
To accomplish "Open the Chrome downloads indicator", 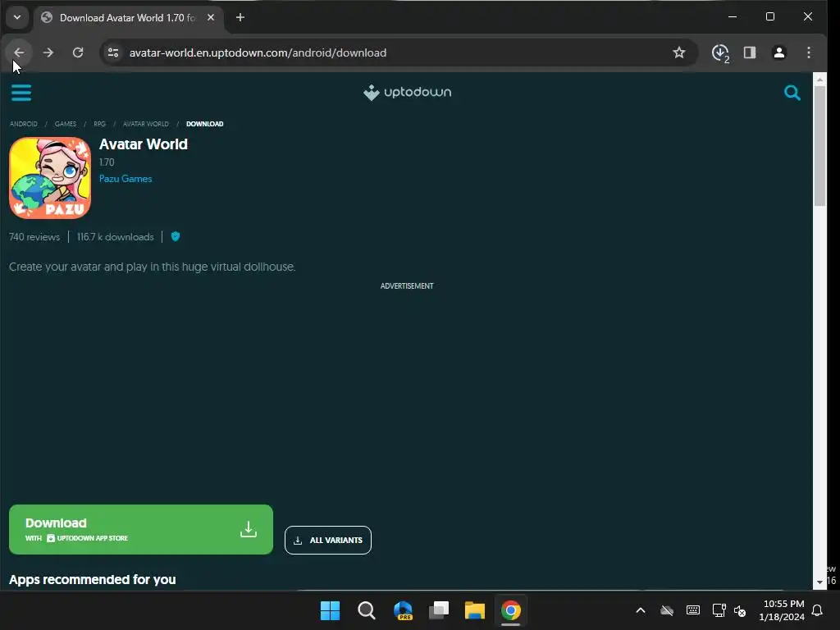I will (720, 52).
